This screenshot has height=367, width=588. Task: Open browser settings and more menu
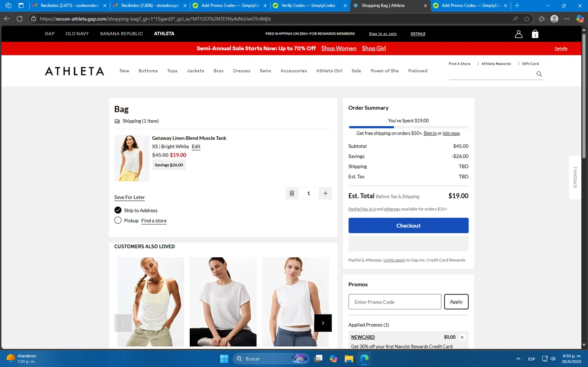coord(567,18)
